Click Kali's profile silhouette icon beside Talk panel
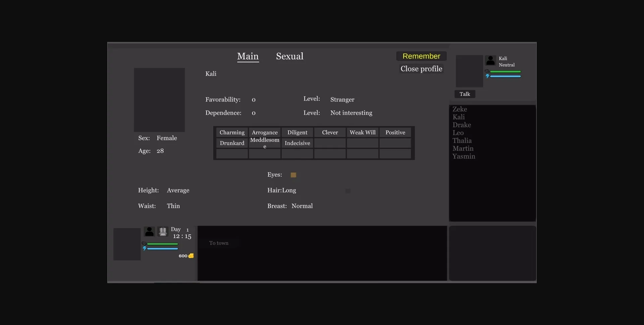This screenshot has height=325, width=644. coord(490,60)
